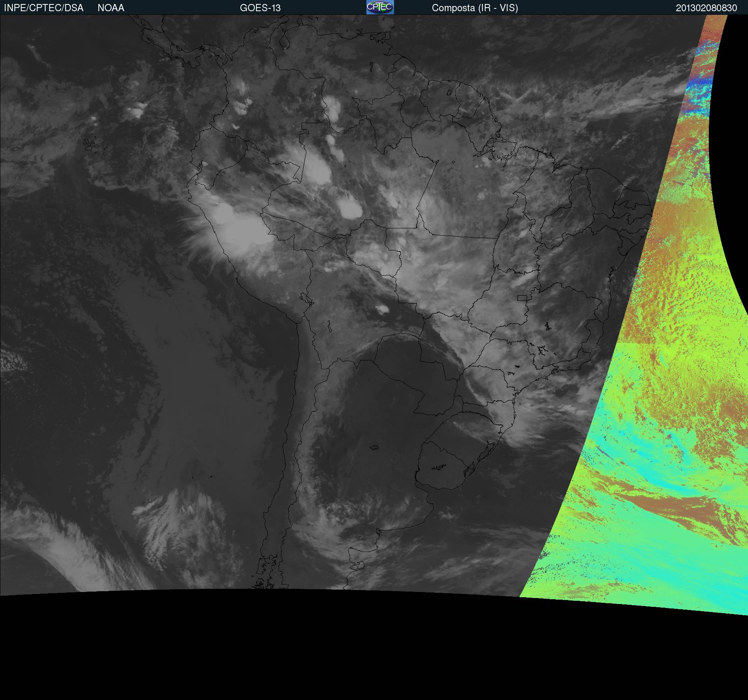Click the 'GOES-13' satellite label
748x700 pixels.
click(260, 8)
